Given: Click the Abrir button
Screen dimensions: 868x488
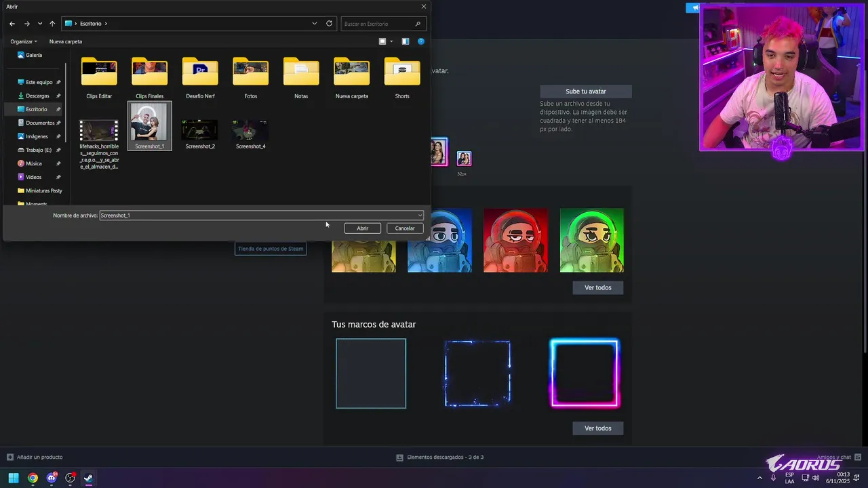Looking at the screenshot, I should pos(363,228).
